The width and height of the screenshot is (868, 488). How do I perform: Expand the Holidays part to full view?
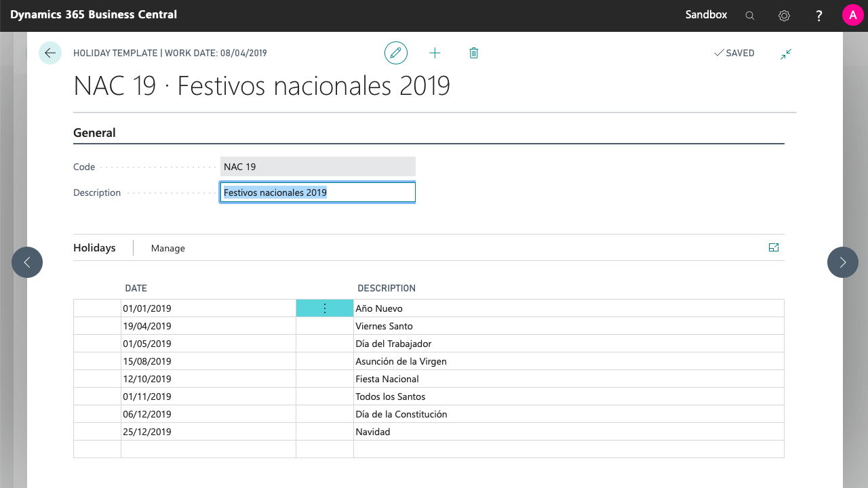(774, 248)
